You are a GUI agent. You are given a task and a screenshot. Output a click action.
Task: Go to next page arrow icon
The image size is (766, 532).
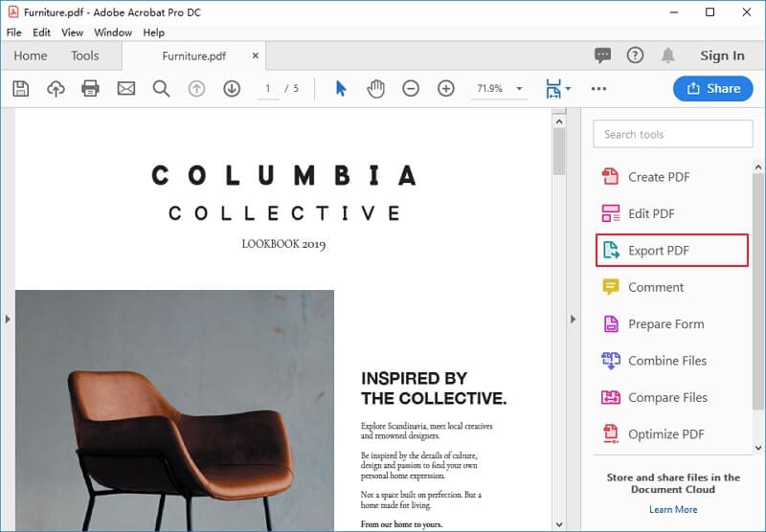point(232,88)
